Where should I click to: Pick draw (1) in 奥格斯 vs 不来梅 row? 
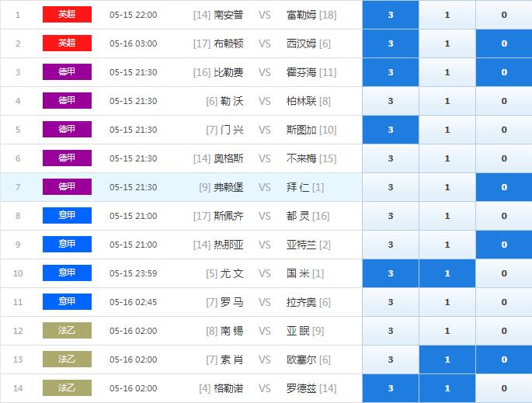coord(447,158)
